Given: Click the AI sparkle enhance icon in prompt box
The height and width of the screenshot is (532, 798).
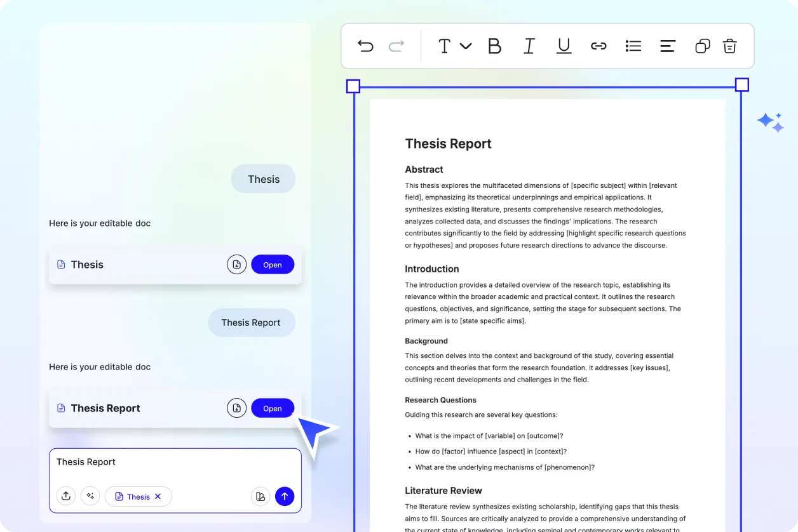Looking at the screenshot, I should [x=90, y=496].
